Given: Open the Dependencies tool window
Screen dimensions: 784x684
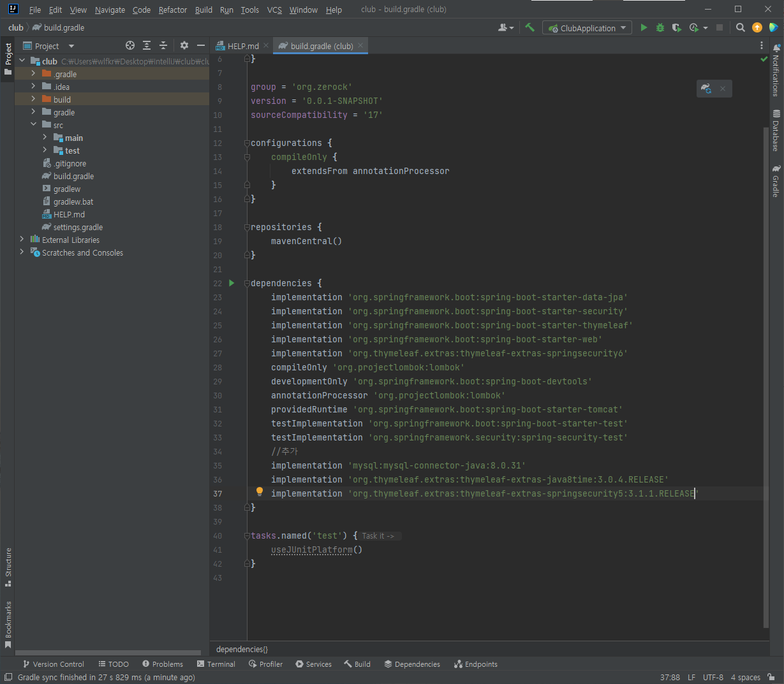Looking at the screenshot, I should pos(412,664).
